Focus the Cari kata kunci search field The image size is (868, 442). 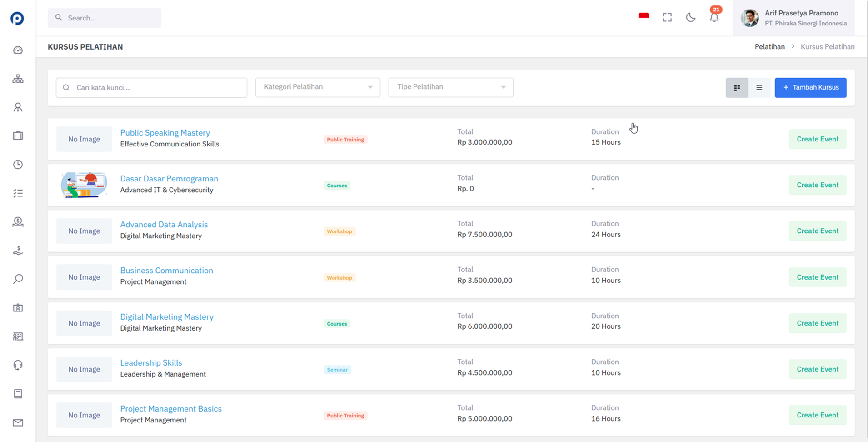tap(151, 88)
